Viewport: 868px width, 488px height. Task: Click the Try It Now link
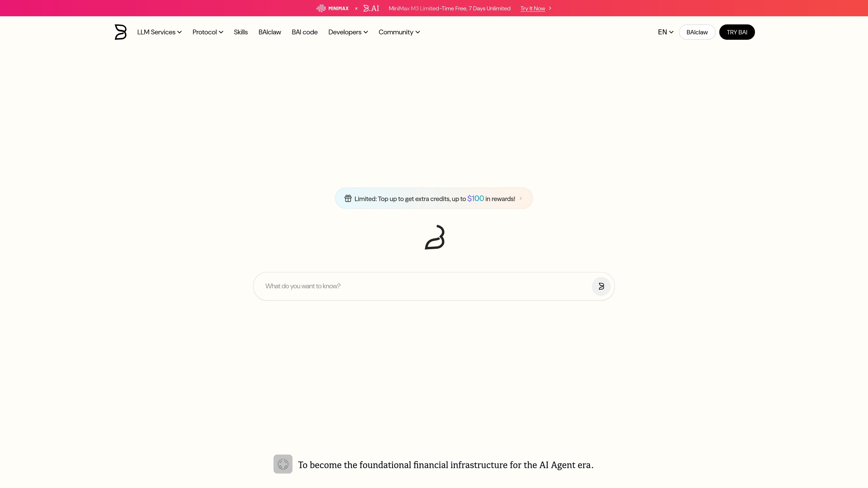pyautogui.click(x=532, y=8)
